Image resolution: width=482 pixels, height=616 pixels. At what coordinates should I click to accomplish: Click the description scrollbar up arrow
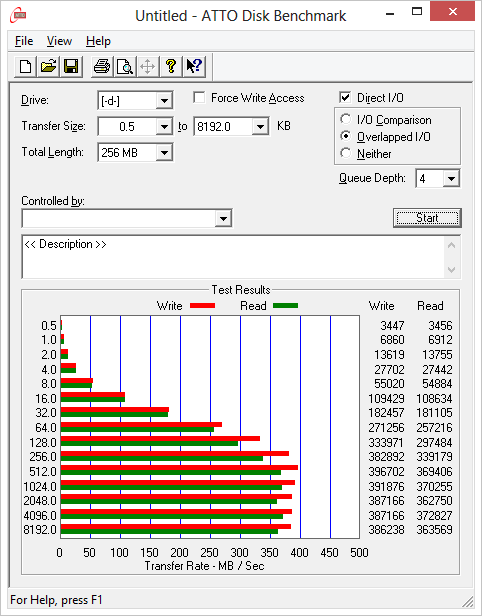coord(451,246)
